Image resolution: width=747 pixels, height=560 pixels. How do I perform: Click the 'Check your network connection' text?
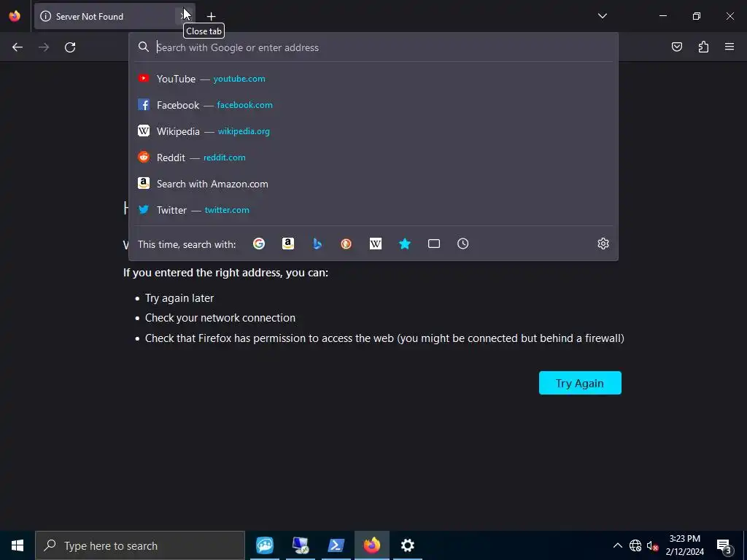(220, 318)
